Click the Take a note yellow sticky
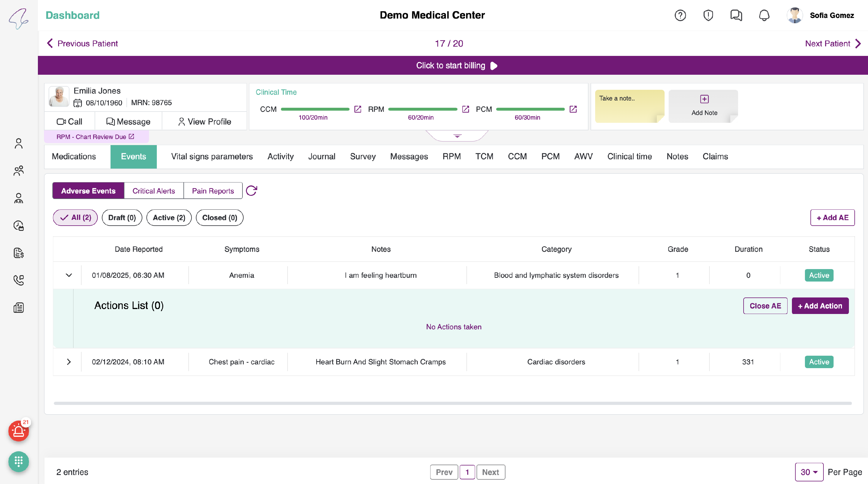This screenshot has height=484, width=868. 629,106
